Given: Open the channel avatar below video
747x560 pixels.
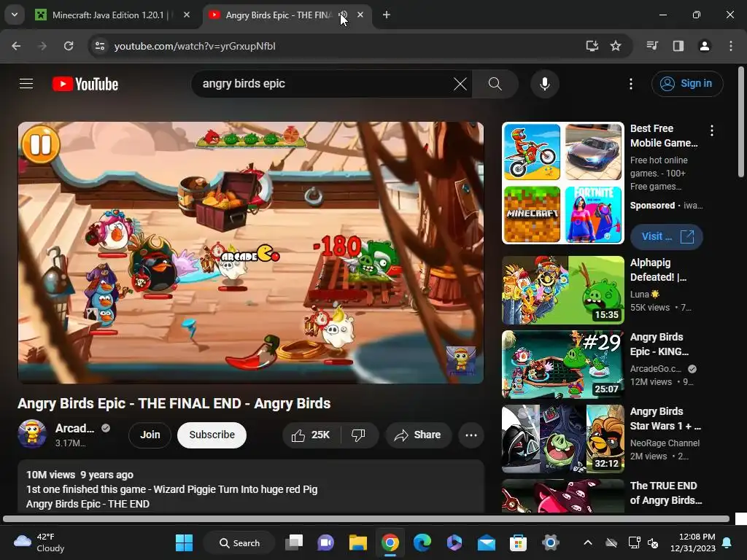Looking at the screenshot, I should click(32, 434).
